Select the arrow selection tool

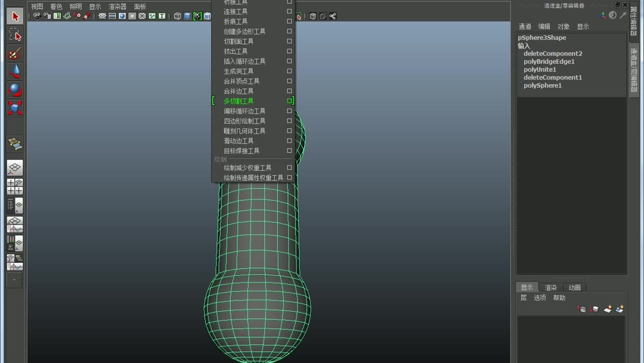tap(14, 16)
